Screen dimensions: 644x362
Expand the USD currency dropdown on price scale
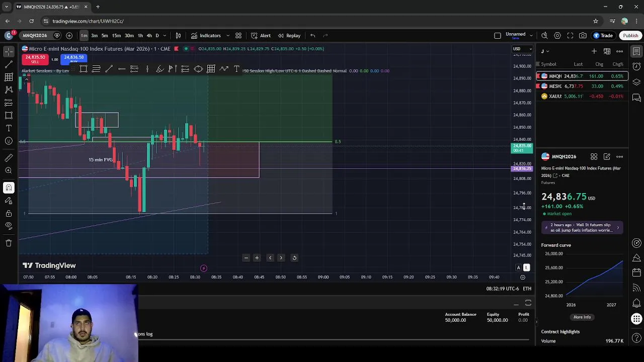tap(522, 49)
